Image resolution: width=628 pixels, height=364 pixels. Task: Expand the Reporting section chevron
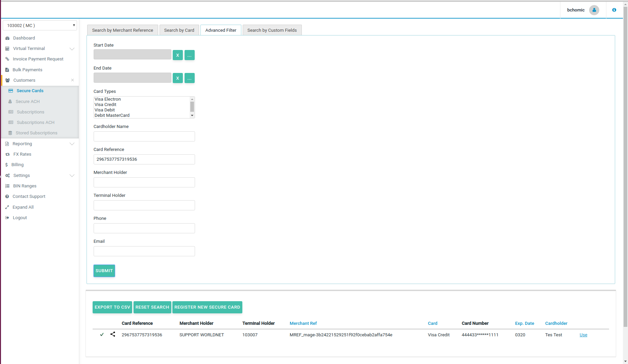[x=72, y=144]
